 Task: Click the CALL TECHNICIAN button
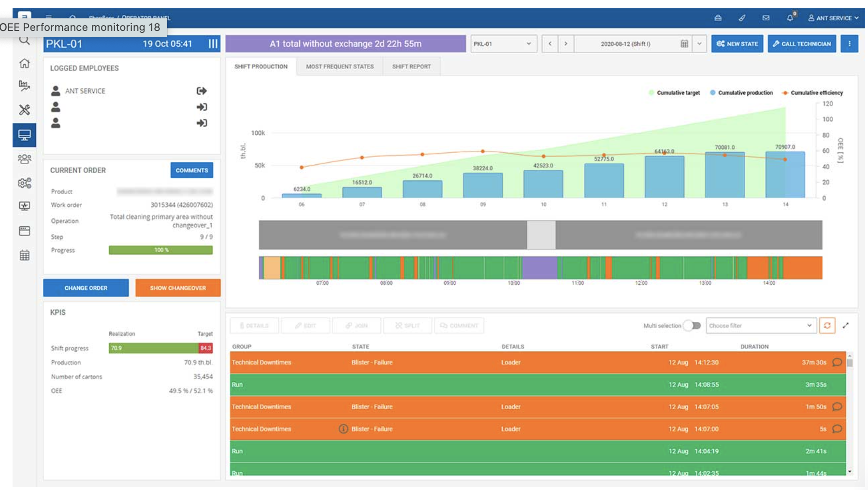pos(802,43)
